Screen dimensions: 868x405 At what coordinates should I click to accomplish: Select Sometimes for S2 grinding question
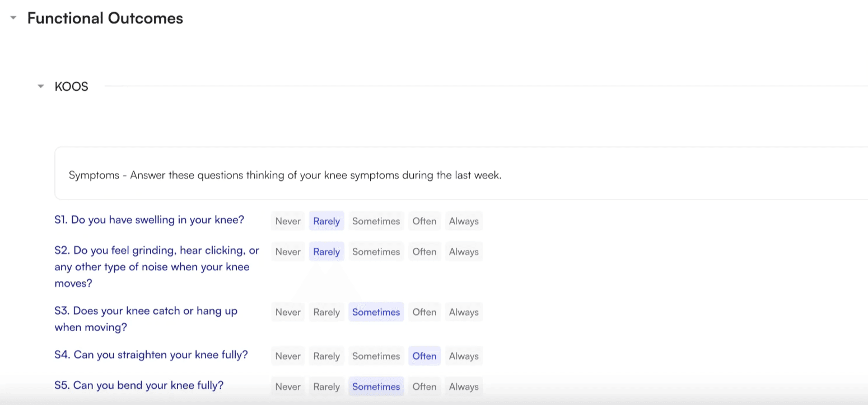tap(376, 252)
